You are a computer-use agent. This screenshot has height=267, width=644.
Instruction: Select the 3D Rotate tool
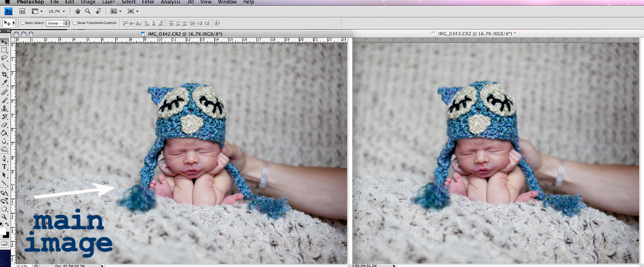click(5, 192)
